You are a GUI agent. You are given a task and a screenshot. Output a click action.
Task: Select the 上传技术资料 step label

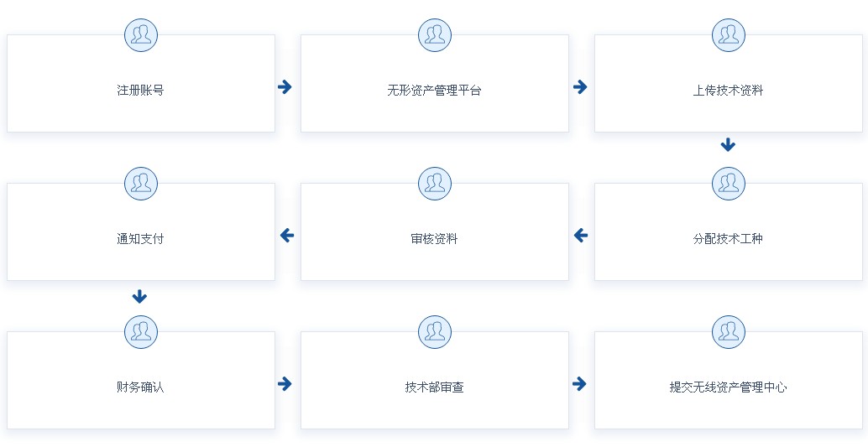pos(729,90)
